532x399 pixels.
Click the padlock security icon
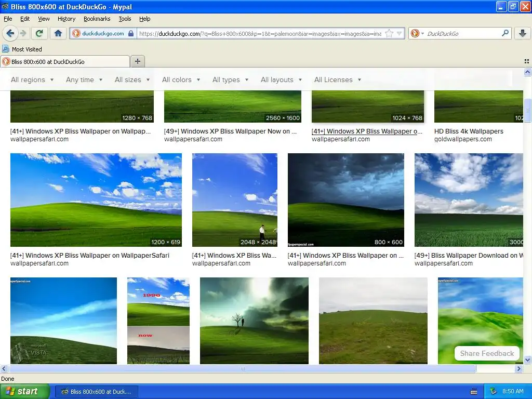[131, 33]
